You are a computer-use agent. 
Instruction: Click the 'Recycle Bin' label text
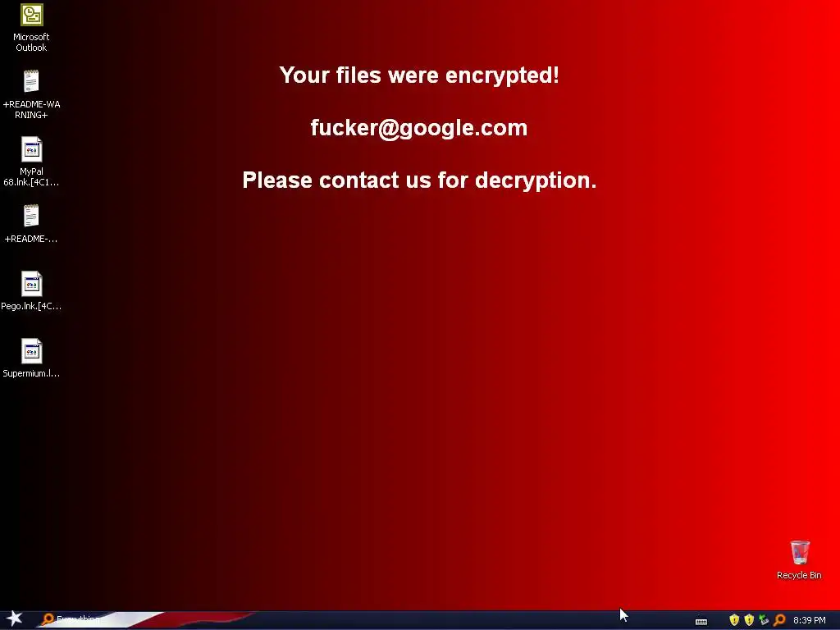coord(799,575)
